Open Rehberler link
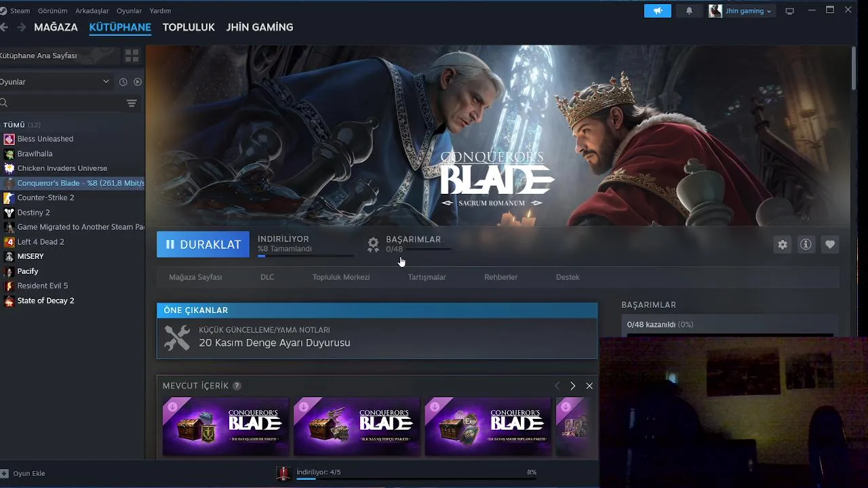 click(500, 277)
